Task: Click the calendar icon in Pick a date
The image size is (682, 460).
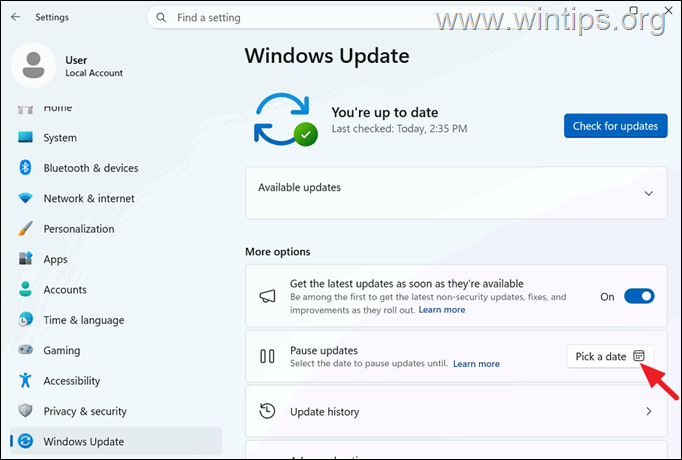Action: [639, 356]
